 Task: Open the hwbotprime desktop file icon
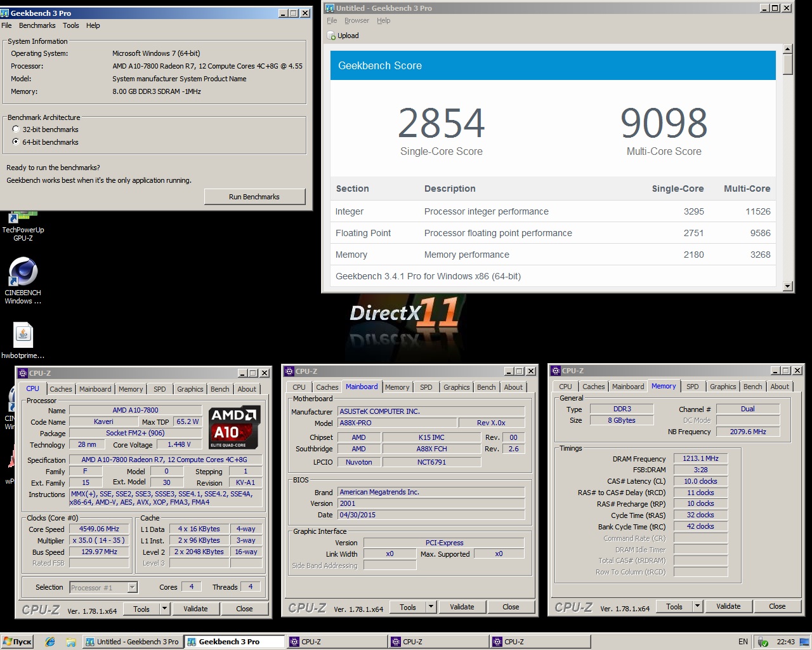point(23,341)
